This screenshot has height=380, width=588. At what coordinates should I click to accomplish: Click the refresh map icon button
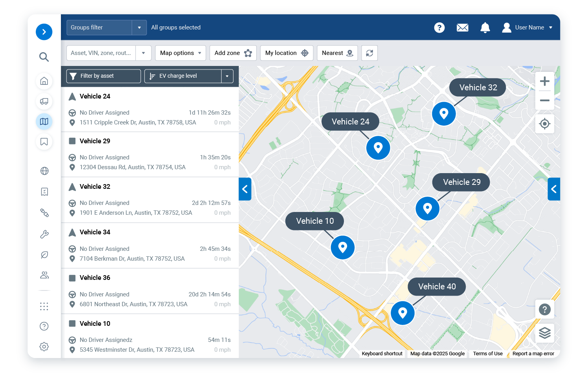tap(369, 53)
